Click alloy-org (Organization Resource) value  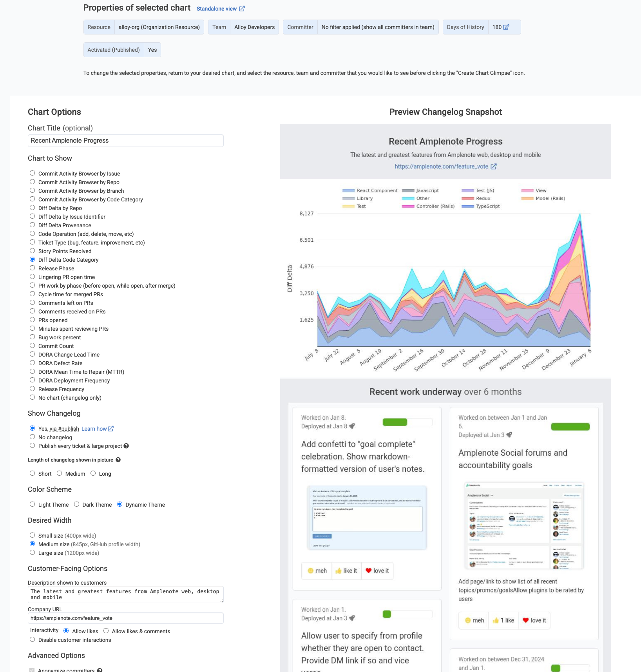159,27
